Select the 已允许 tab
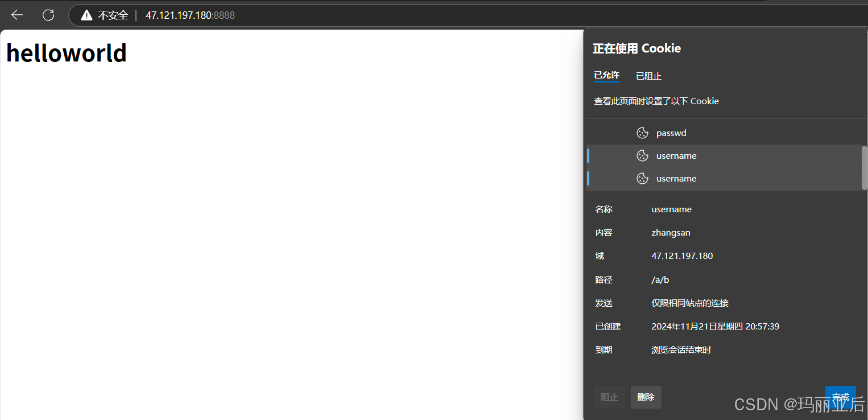The image size is (868, 420). 606,75
